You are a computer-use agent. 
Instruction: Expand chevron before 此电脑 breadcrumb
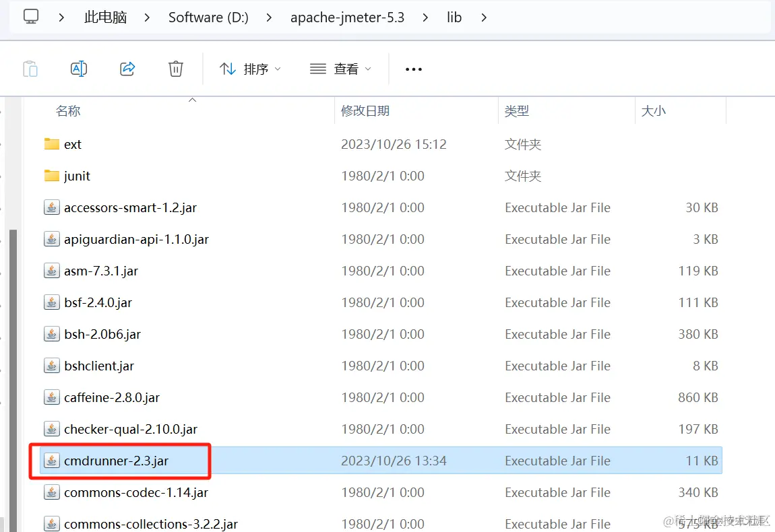click(61, 18)
